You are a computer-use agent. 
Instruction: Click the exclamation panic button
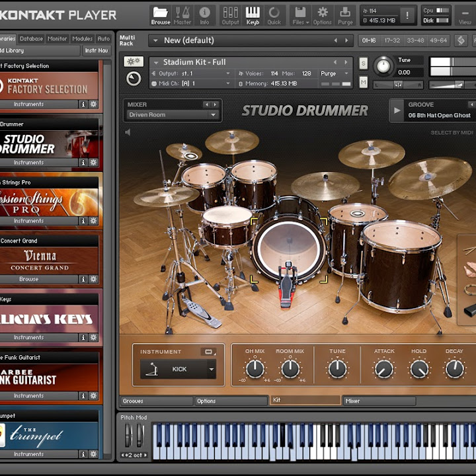(407, 15)
